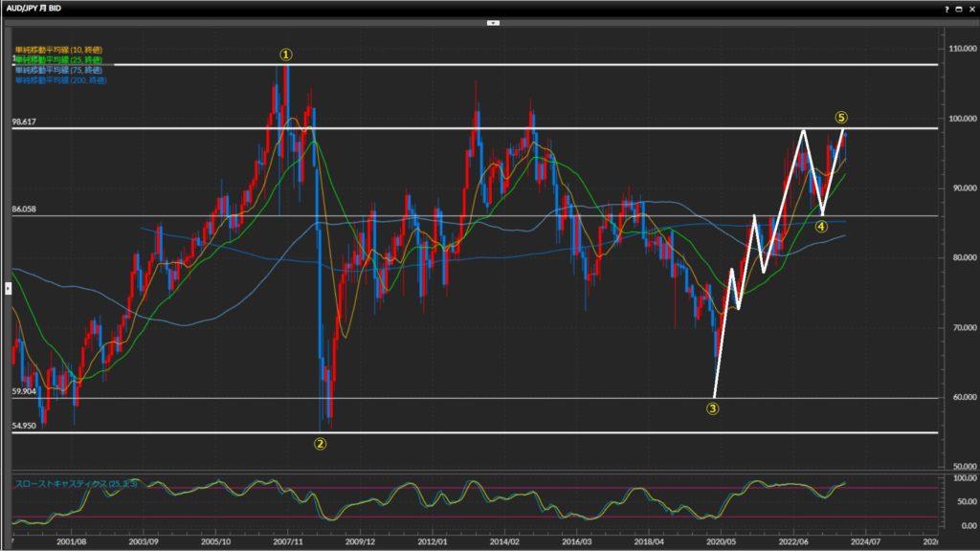Image resolution: width=980 pixels, height=551 pixels.
Task: Expand the top toolbar dropdown arrow
Action: (x=493, y=21)
